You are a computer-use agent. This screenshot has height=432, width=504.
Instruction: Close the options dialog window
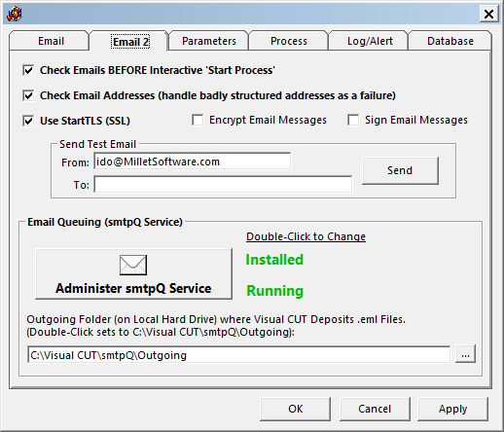point(488,14)
